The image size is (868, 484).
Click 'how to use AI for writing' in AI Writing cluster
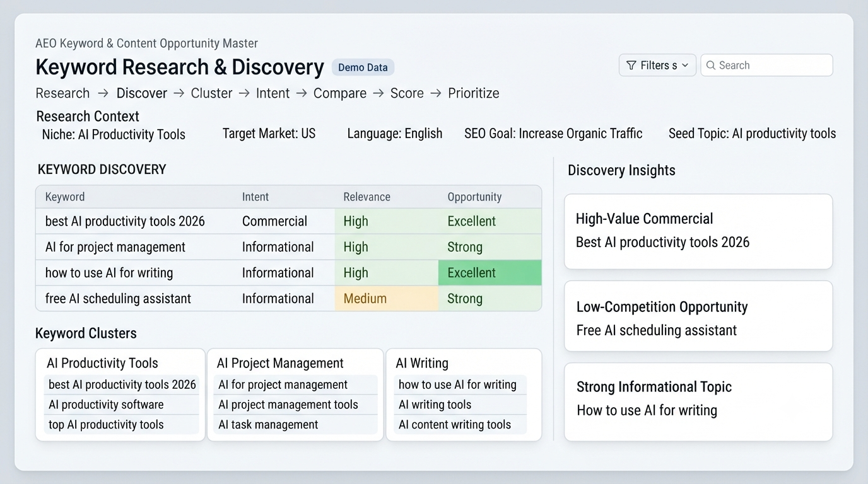click(460, 384)
